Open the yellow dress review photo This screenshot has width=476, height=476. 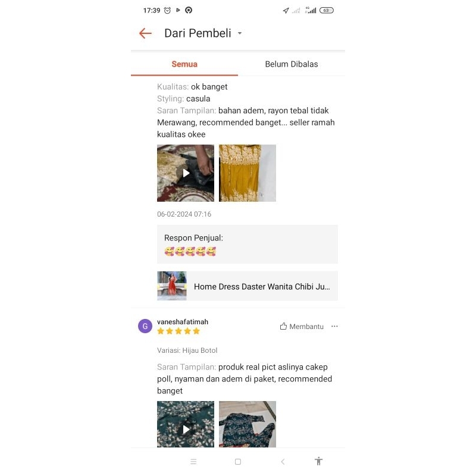pos(248,173)
